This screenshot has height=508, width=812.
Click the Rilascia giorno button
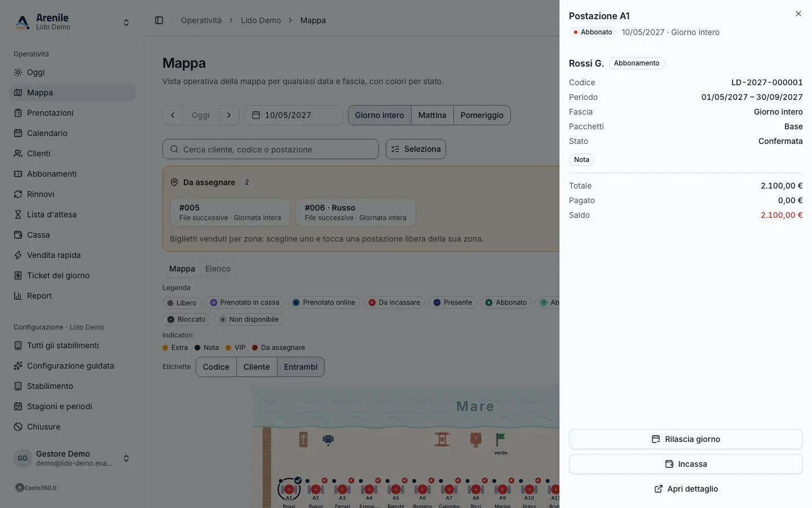(x=686, y=439)
